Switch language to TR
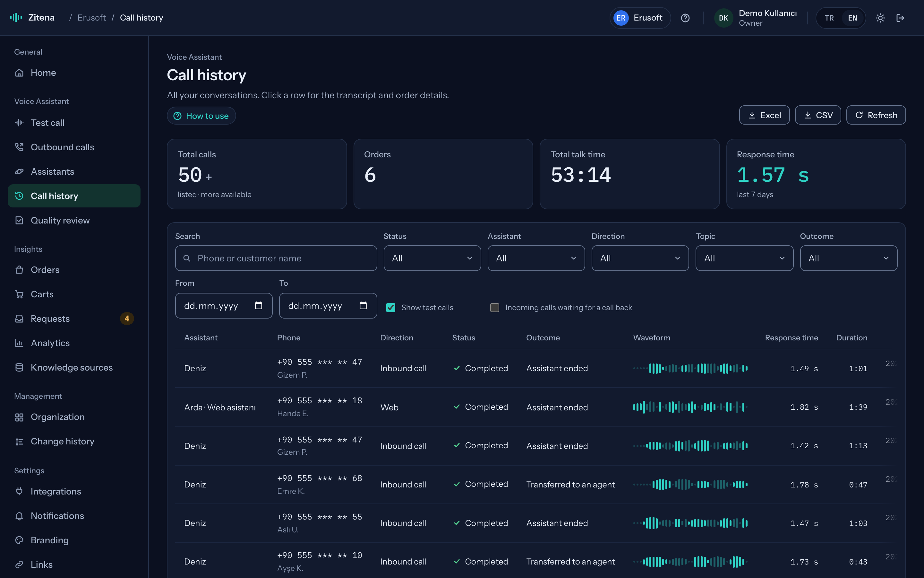 pyautogui.click(x=829, y=18)
